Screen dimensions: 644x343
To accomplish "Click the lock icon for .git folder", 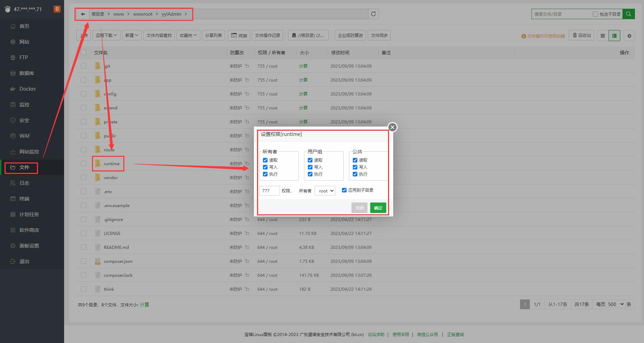I will point(247,66).
